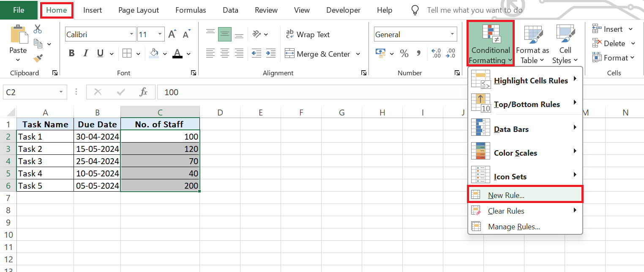
Task: Toggle Wrap Text
Action: (x=308, y=34)
